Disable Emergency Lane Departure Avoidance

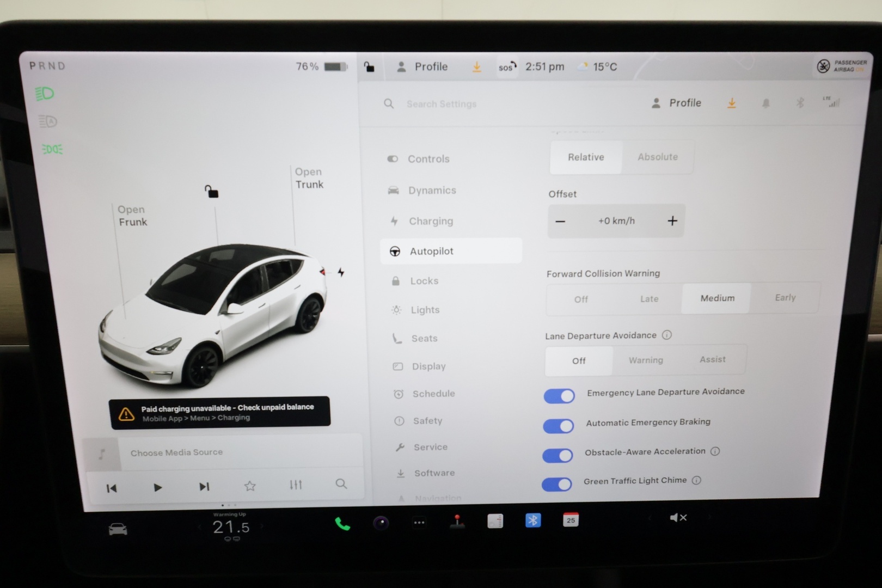559,396
